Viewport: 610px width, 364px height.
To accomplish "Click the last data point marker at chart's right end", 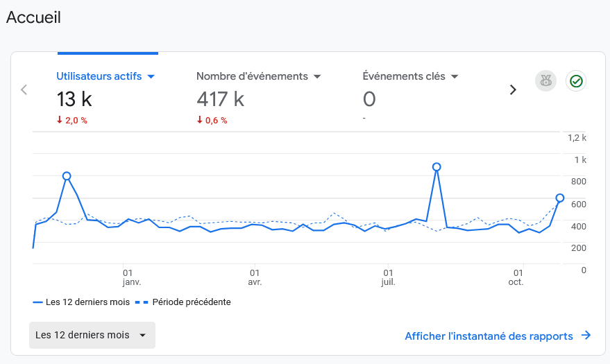I will 560,198.
